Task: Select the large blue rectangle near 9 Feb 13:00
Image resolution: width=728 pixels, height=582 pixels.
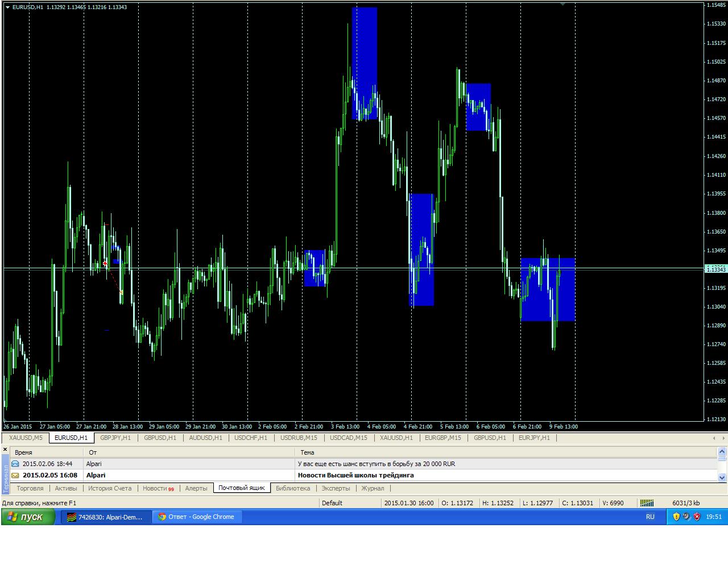Action: click(548, 290)
